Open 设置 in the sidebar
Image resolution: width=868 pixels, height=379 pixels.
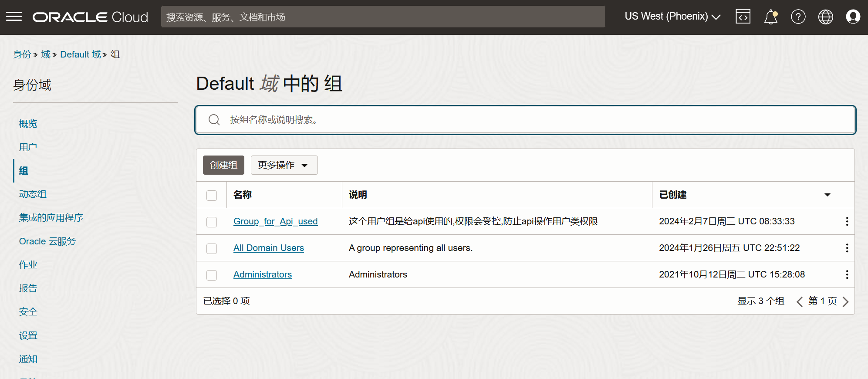click(28, 336)
